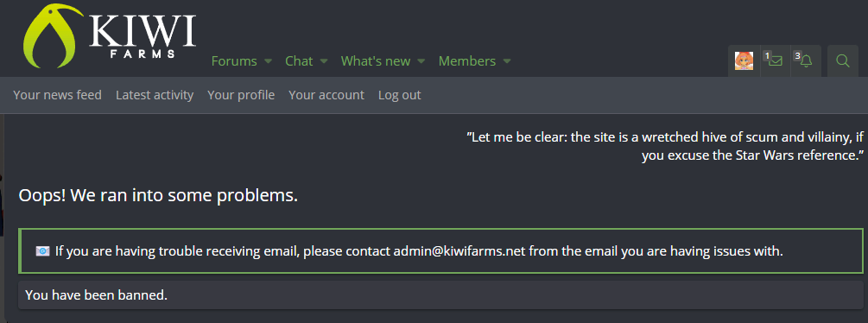This screenshot has height=323, width=868.
Task: Open the user avatar menu
Action: coord(744,60)
